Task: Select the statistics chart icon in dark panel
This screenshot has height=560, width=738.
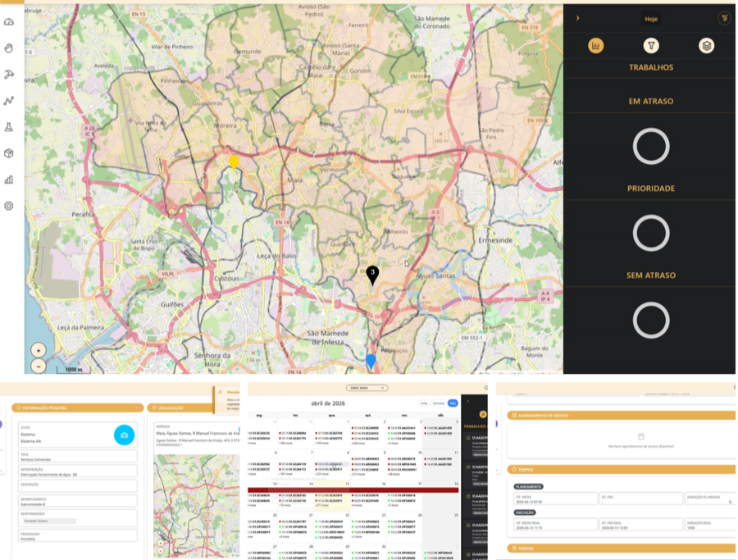Action: [595, 46]
